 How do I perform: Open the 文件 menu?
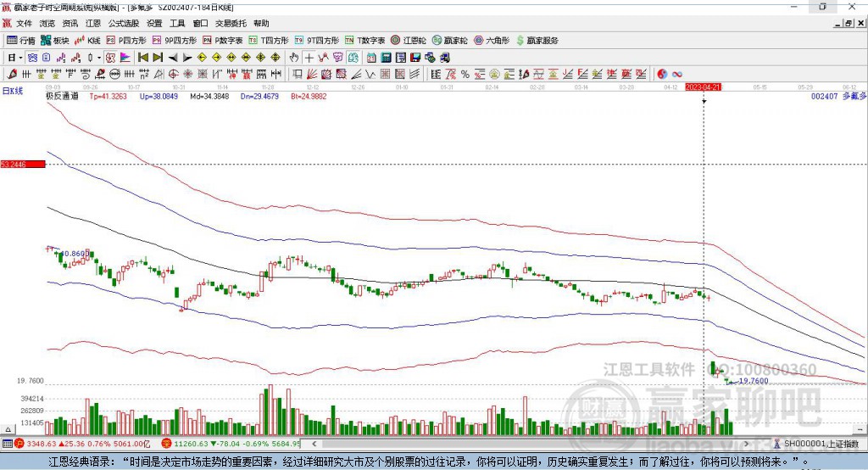pos(24,23)
